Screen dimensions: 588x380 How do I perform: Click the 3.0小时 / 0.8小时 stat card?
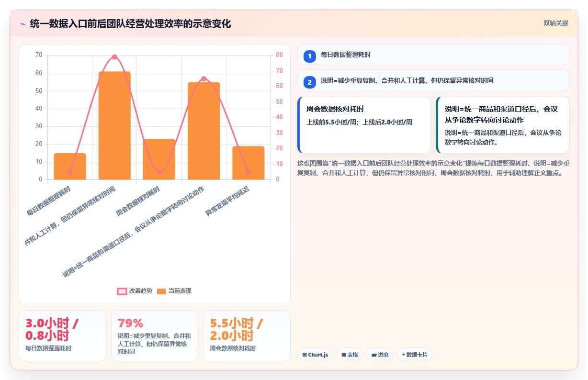click(62, 335)
